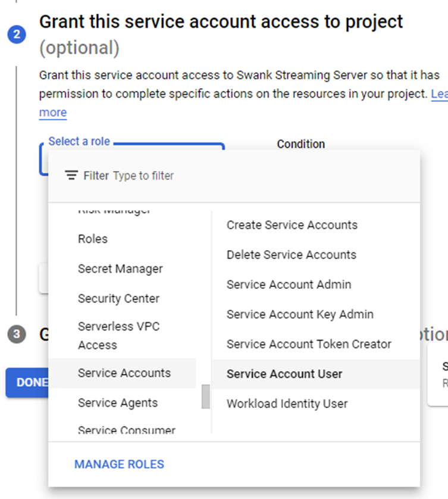Pick the Delete Service Accounts role
Image resolution: width=448 pixels, height=499 pixels.
pos(291,255)
